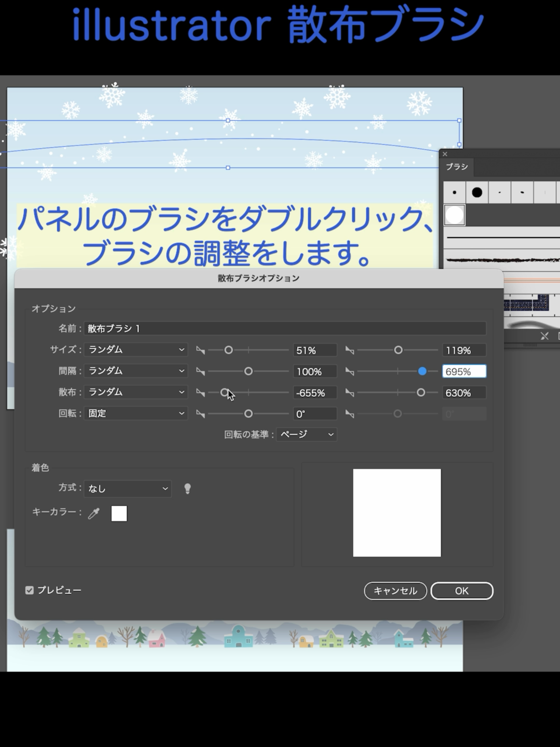The image size is (560, 747).
Task: Open the 間隔 method dropdown
Action: click(x=136, y=371)
